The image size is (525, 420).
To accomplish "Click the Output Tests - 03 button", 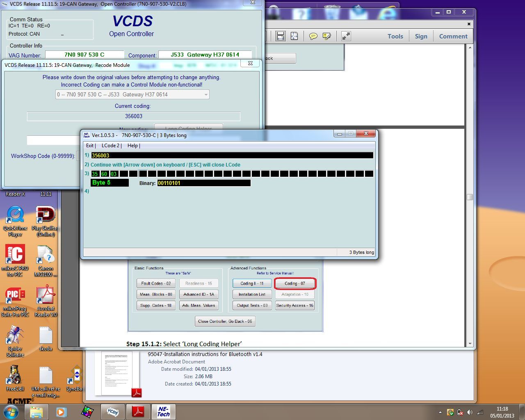I will [252, 306].
